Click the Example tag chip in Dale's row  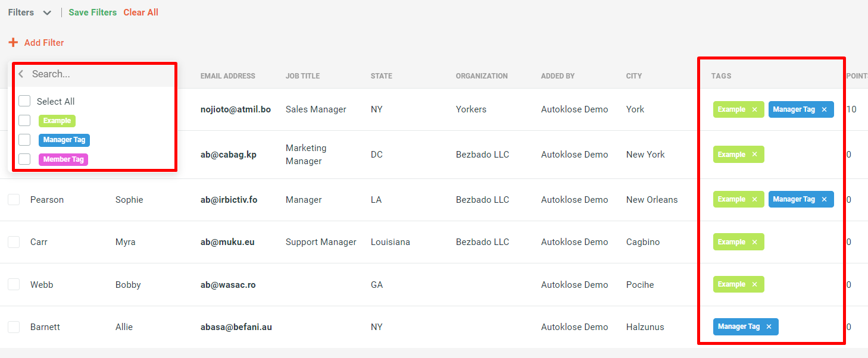[x=731, y=109]
